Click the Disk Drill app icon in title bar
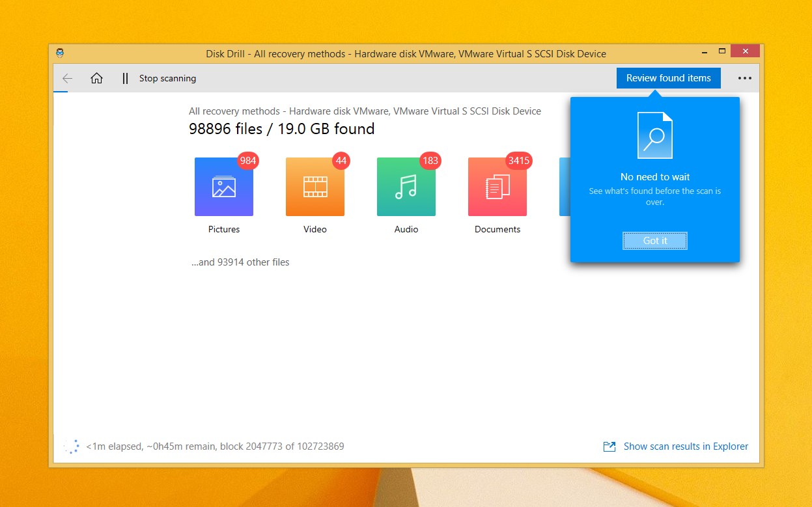Viewport: 812px width, 507px height. point(60,53)
